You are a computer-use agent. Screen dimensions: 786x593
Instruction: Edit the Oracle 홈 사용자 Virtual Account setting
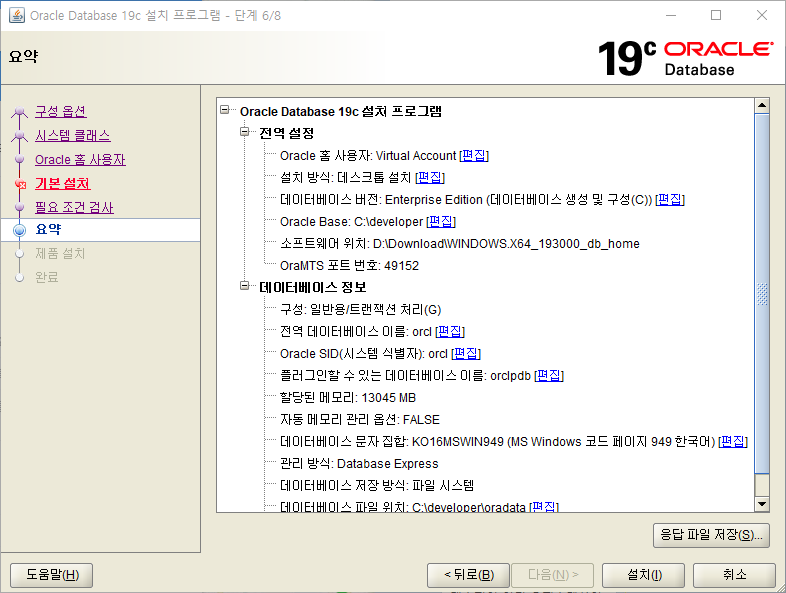[474, 155]
